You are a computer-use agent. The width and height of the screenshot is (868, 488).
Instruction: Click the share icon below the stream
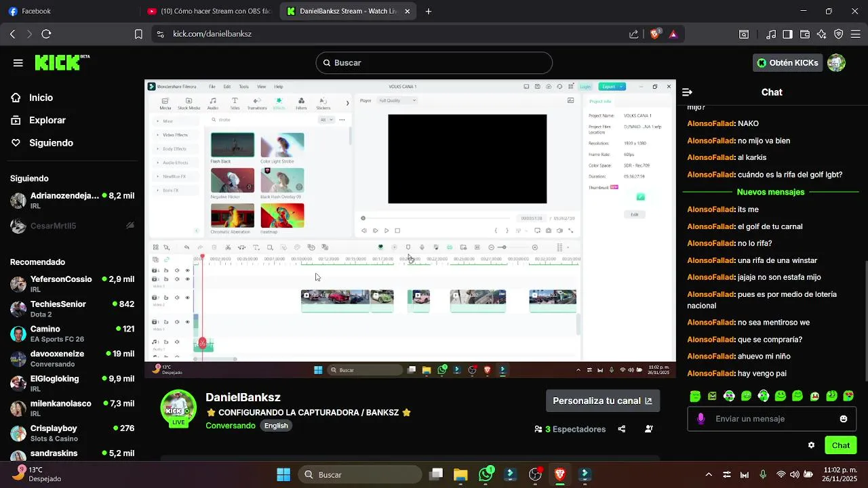point(622,429)
